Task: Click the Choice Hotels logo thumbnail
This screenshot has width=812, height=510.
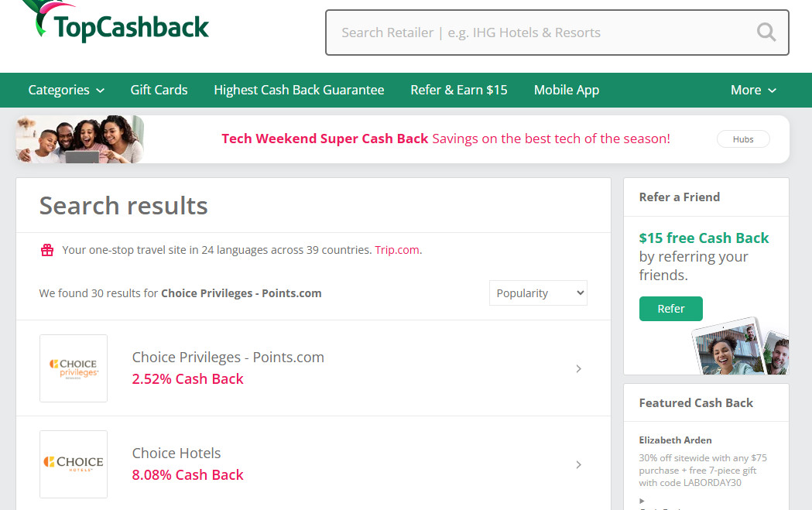Action: click(x=74, y=464)
